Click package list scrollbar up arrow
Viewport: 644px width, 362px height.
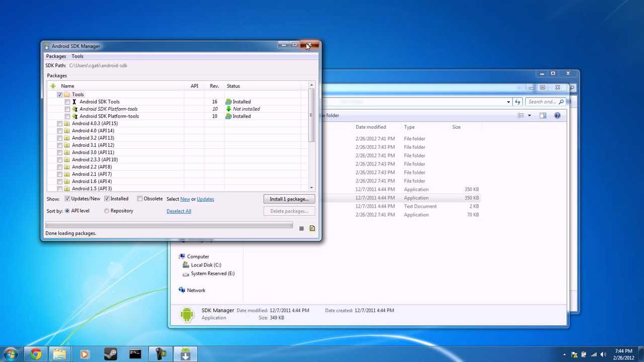click(312, 85)
